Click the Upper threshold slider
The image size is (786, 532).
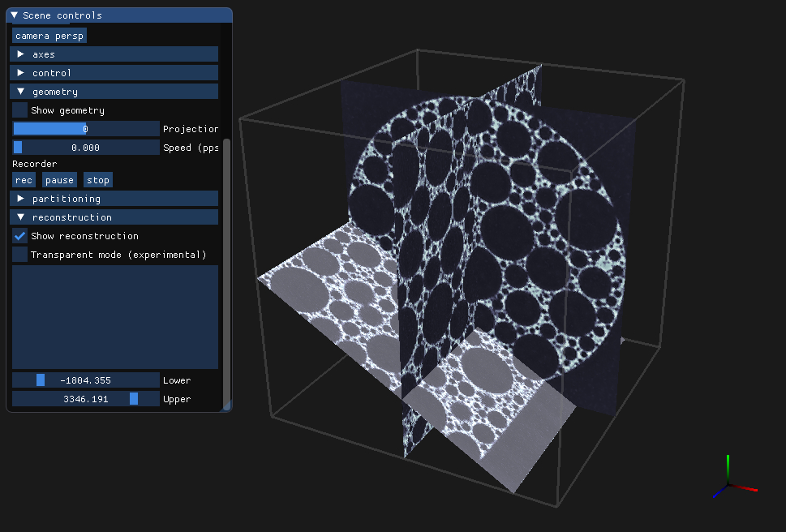click(85, 399)
